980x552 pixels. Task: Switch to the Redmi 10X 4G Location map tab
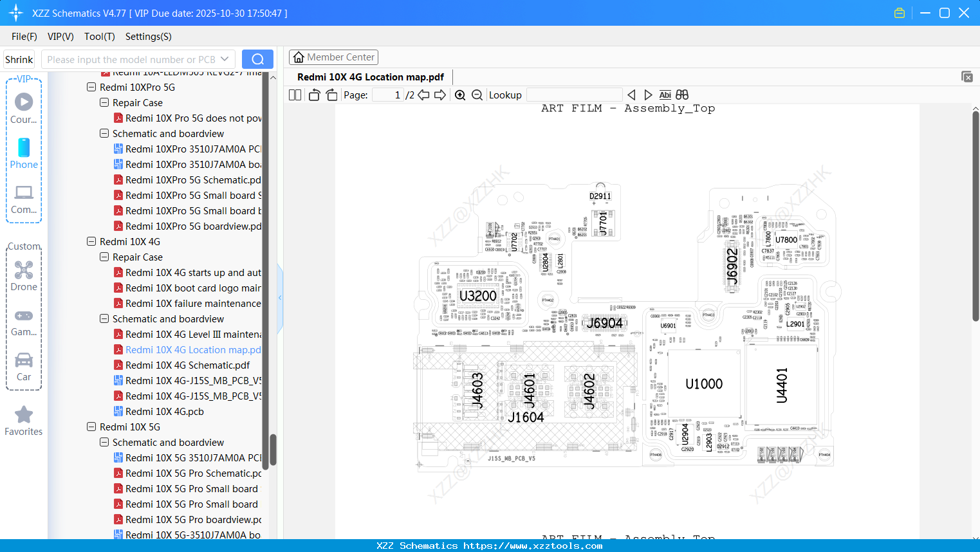click(369, 77)
